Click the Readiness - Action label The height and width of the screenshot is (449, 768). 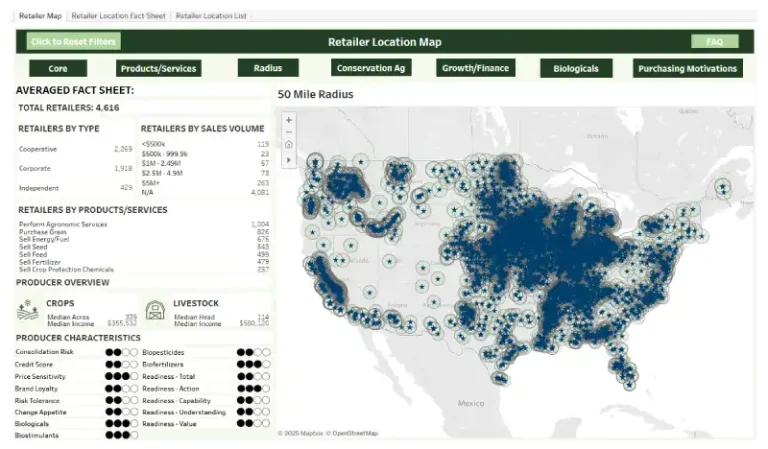click(x=170, y=389)
